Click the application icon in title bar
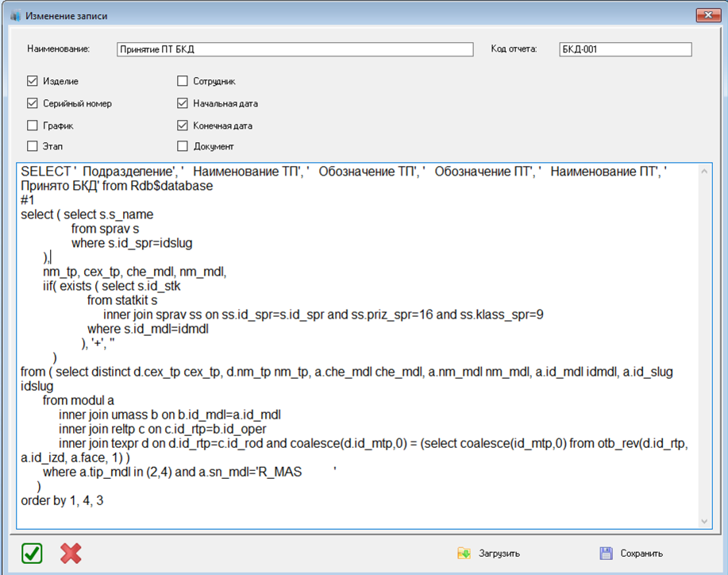The width and height of the screenshot is (728, 575). (x=14, y=15)
